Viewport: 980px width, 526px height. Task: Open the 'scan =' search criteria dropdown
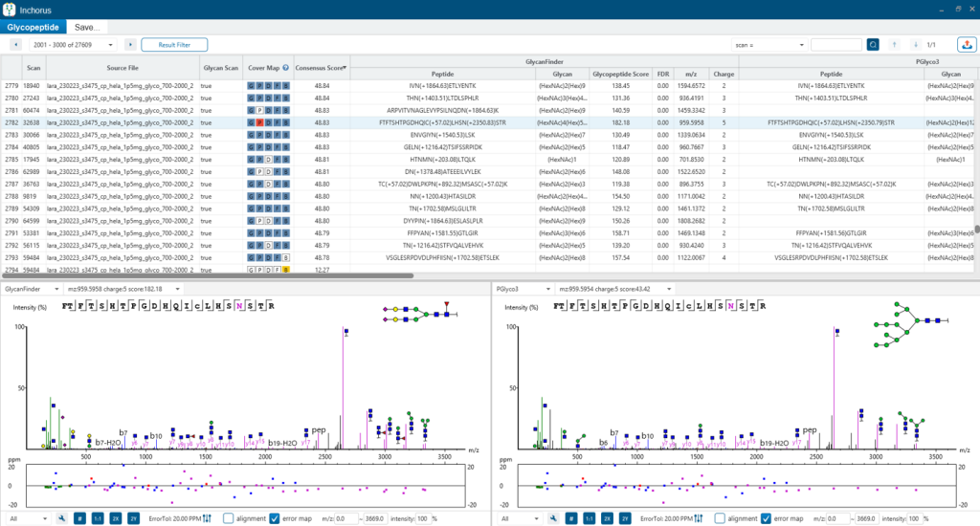pyautogui.click(x=769, y=44)
